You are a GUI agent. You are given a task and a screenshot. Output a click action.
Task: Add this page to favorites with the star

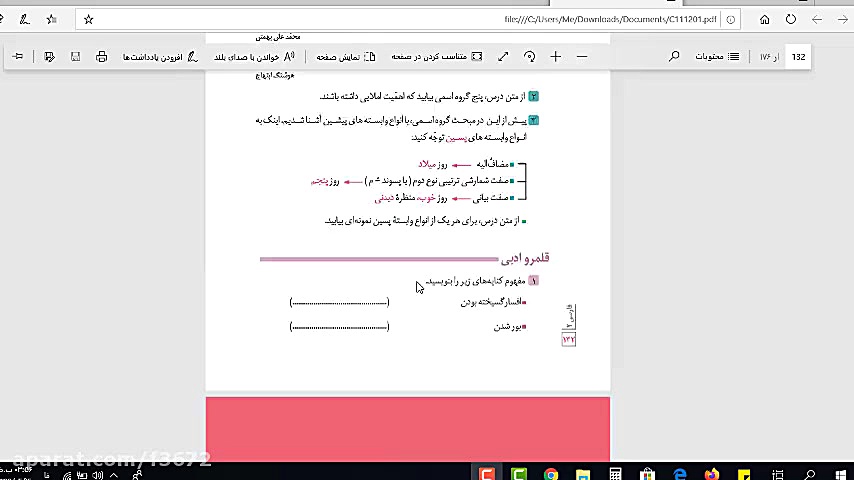click(89, 20)
